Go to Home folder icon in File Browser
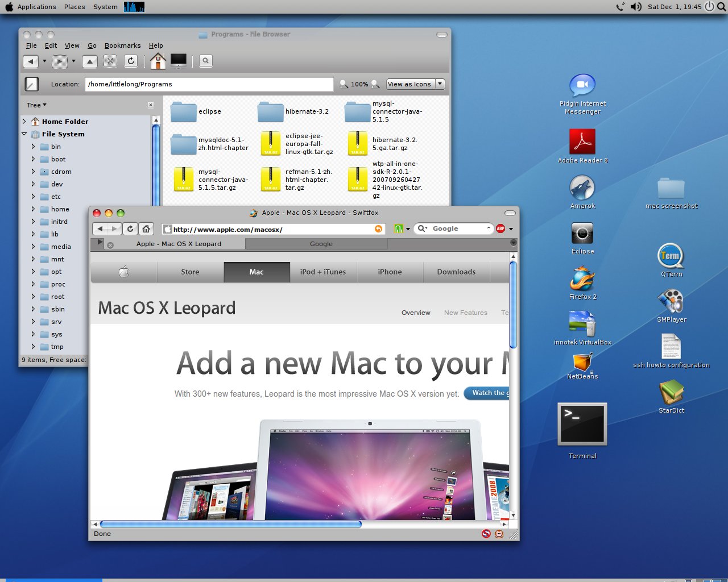 tap(158, 61)
